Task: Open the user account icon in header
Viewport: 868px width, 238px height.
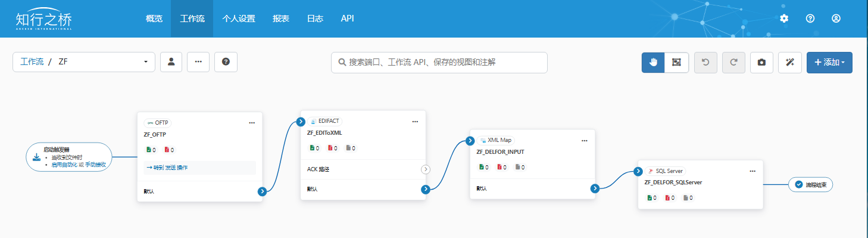Action: click(x=836, y=18)
